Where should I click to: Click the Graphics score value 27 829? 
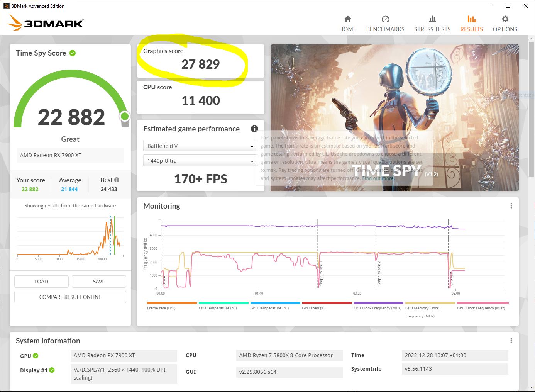tap(201, 64)
